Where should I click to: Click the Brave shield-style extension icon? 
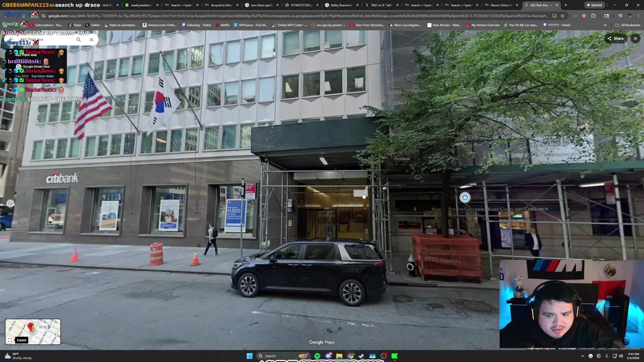584,16
